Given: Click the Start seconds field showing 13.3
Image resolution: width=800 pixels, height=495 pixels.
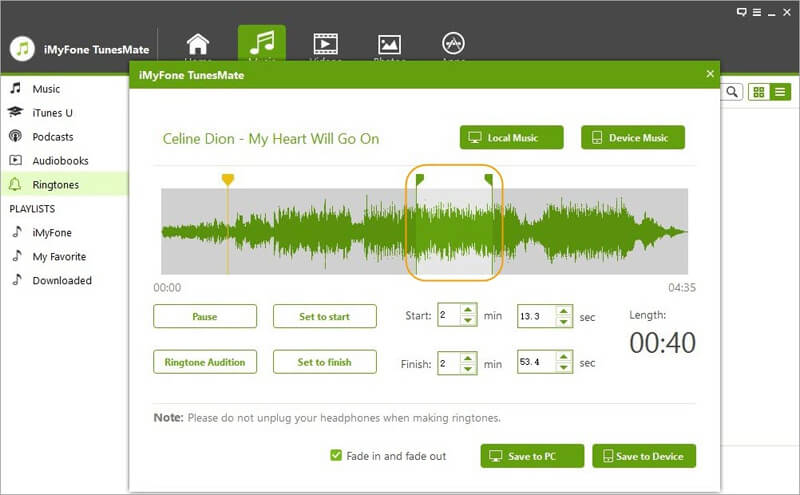Looking at the screenshot, I should (537, 316).
